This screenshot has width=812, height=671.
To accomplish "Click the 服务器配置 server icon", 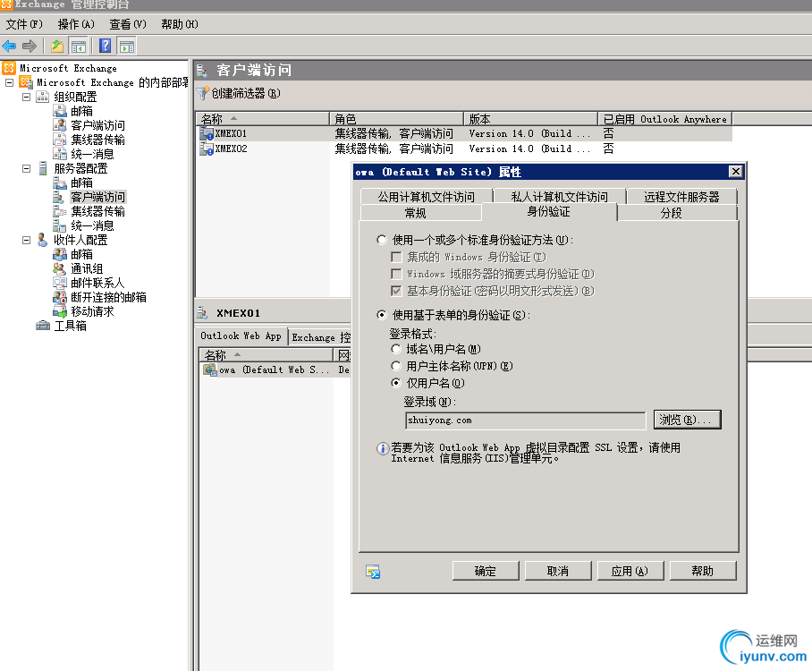I will coord(43,168).
